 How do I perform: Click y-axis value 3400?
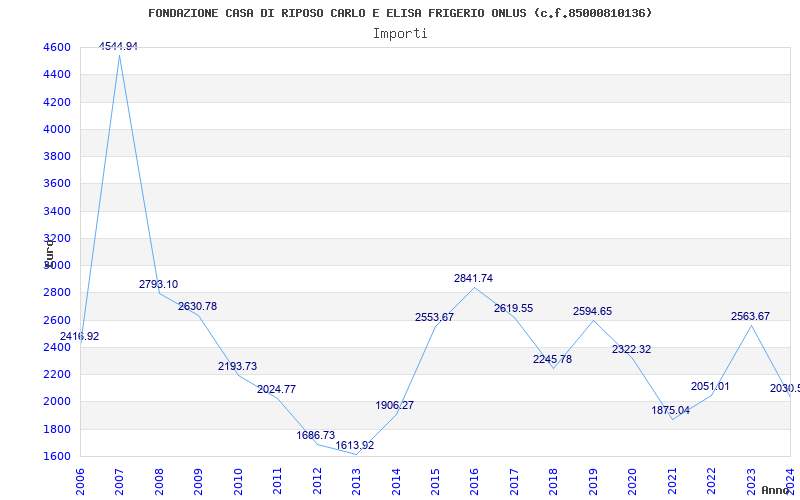(x=57, y=211)
